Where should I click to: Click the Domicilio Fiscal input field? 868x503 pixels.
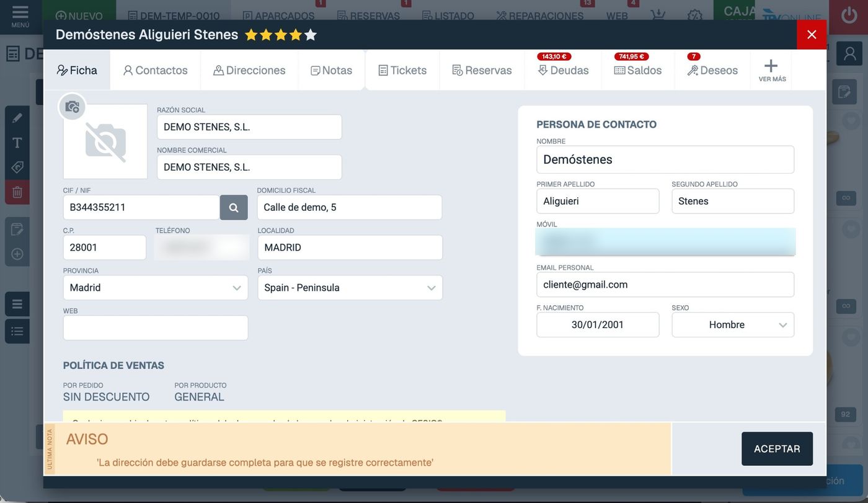[x=350, y=208]
